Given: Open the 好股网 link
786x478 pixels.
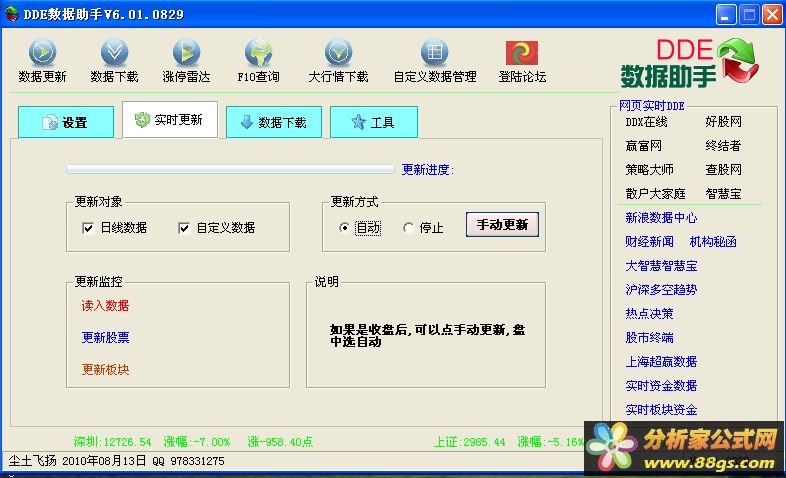Looking at the screenshot, I should [x=723, y=122].
